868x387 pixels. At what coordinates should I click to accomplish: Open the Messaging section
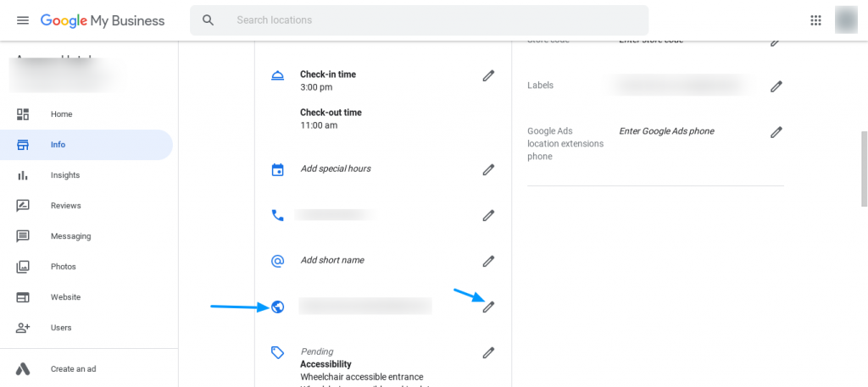pyautogui.click(x=71, y=236)
